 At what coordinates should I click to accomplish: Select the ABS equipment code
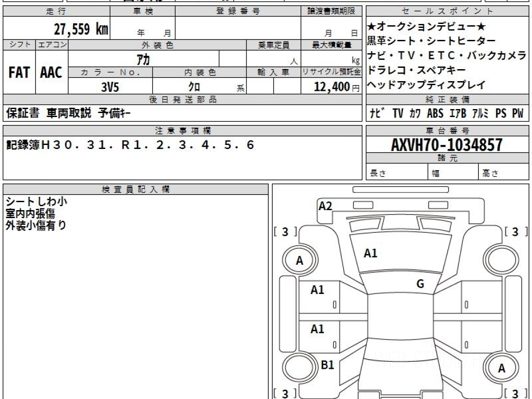[x=435, y=113]
